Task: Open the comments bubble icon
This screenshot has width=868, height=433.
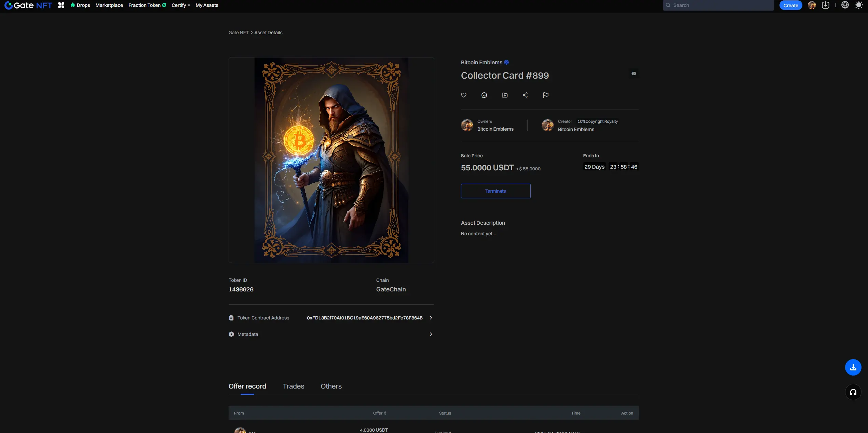Action: 484,95
